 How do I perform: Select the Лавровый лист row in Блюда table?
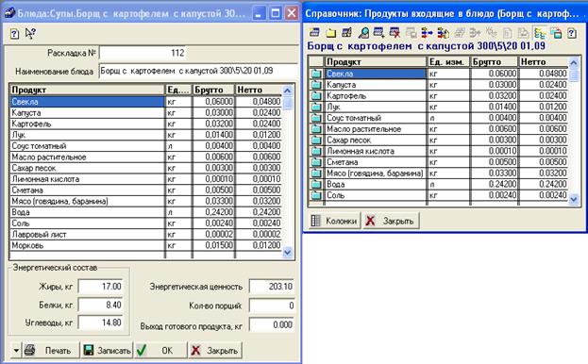click(145, 235)
